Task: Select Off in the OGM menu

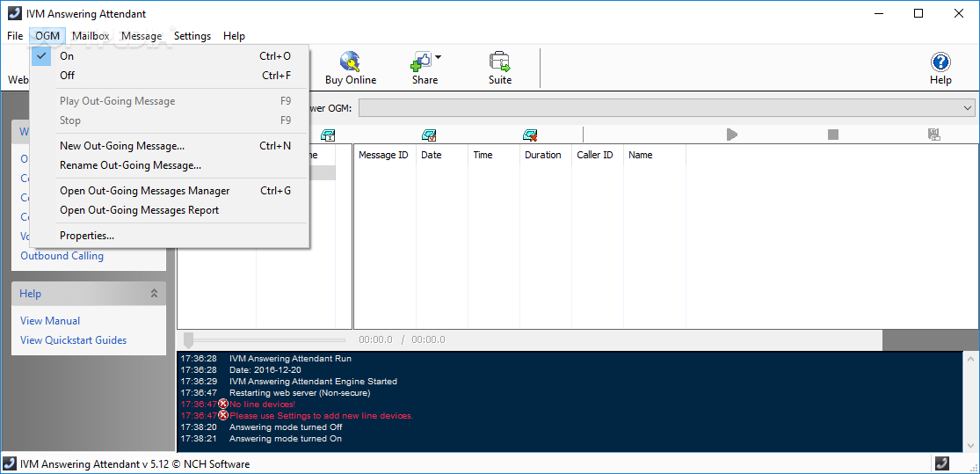Action: coord(170,76)
